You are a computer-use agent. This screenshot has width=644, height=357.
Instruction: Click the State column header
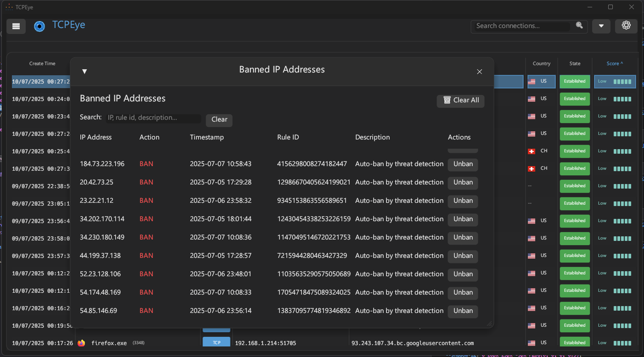point(575,64)
